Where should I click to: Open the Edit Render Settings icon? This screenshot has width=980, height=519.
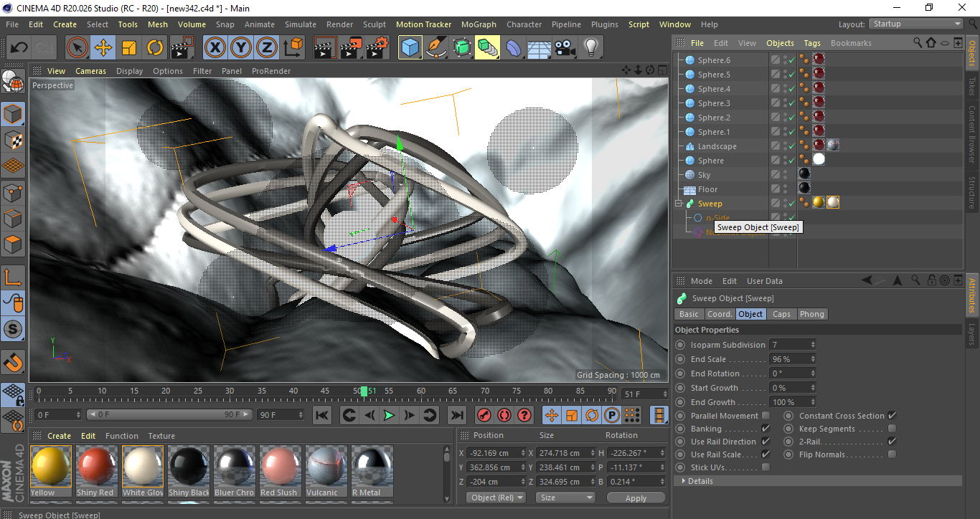click(377, 48)
